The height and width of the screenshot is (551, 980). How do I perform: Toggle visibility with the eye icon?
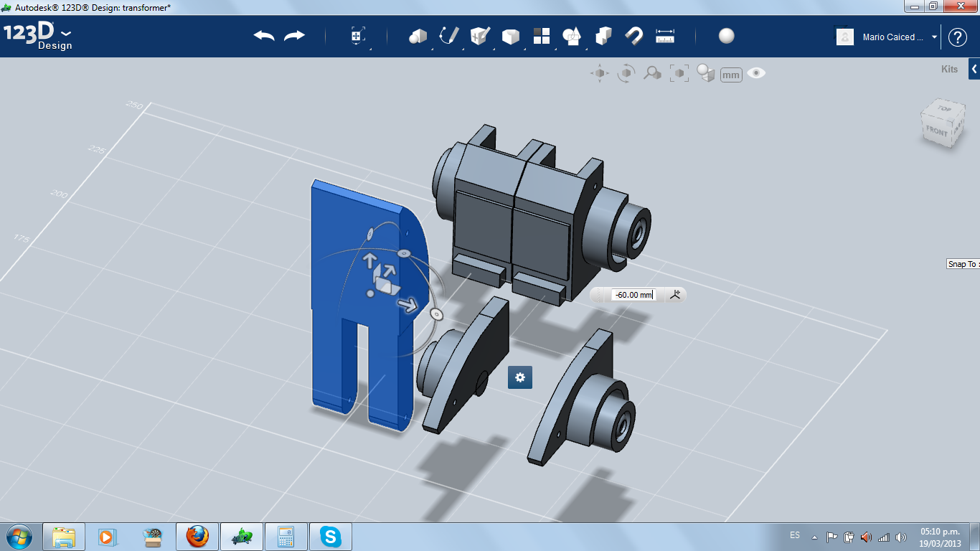756,73
